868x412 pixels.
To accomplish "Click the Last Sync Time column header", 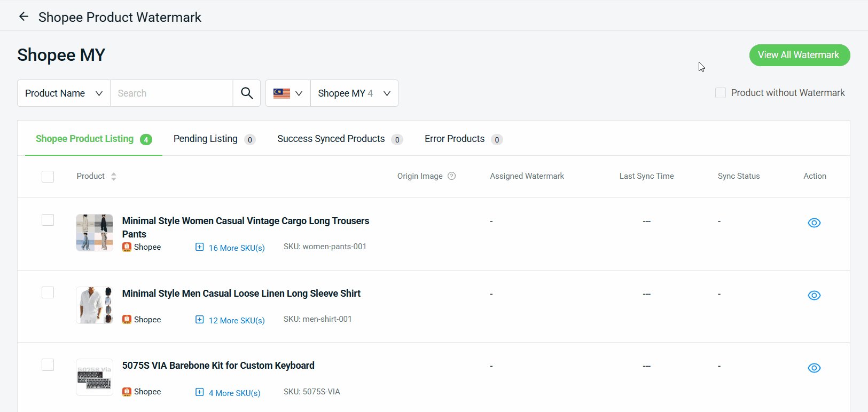I will pyautogui.click(x=647, y=176).
